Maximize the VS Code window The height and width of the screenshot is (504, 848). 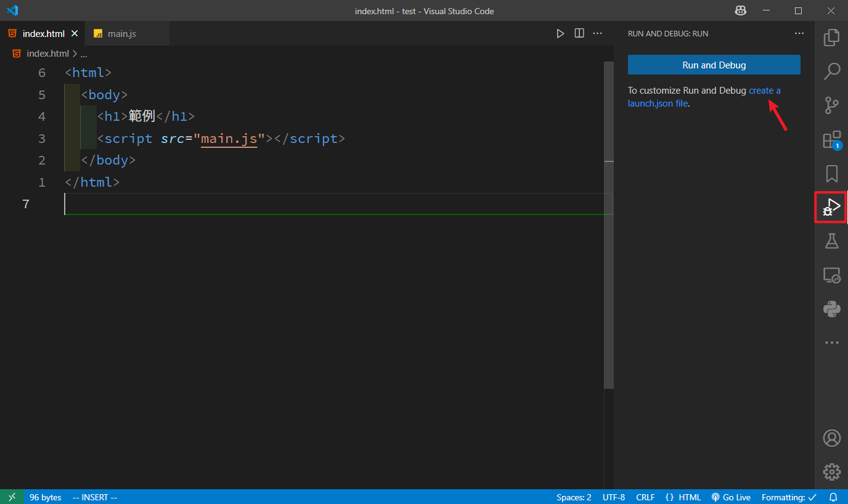798,10
